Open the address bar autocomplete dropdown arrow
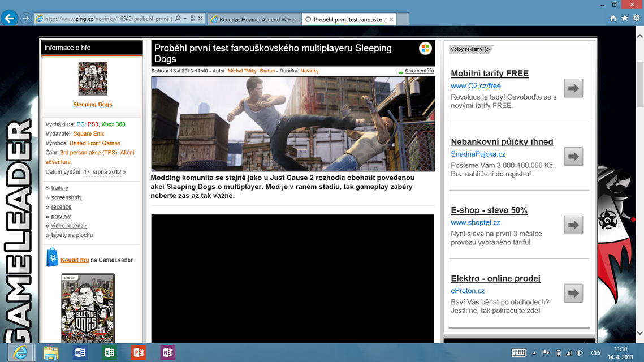Screen dimensions: 644x362 185,19
